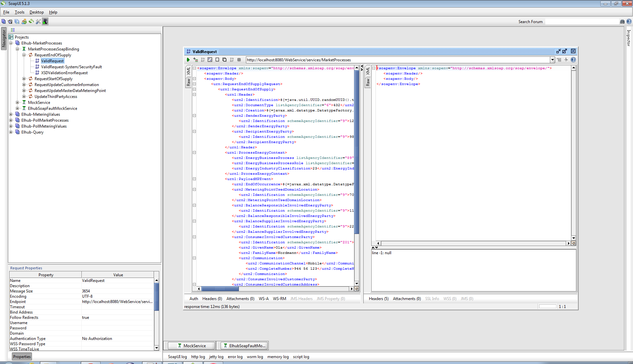Screen dimensions: 633x364
Task: Open the SoapUI log at the bottom
Action: (177, 357)
